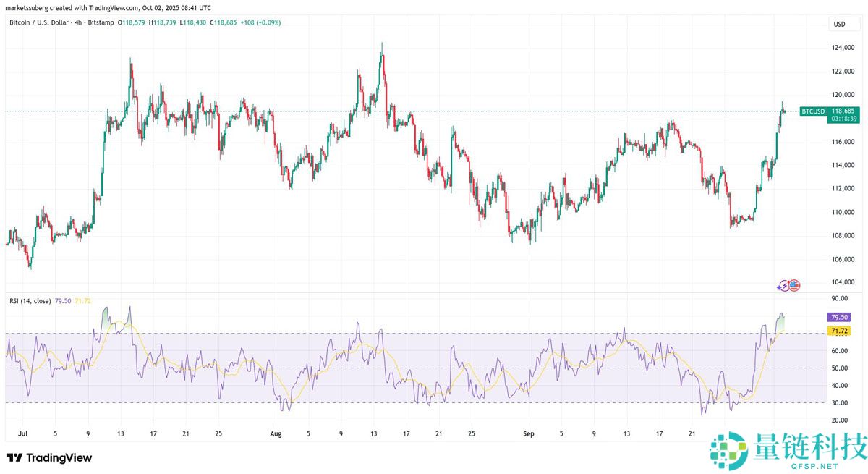Viewport: 868px width, 474px height.
Task: Click the USD currency label
Action: pos(839,25)
